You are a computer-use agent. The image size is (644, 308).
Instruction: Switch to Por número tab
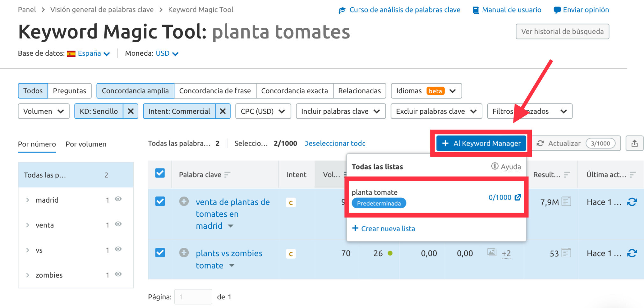(x=37, y=144)
